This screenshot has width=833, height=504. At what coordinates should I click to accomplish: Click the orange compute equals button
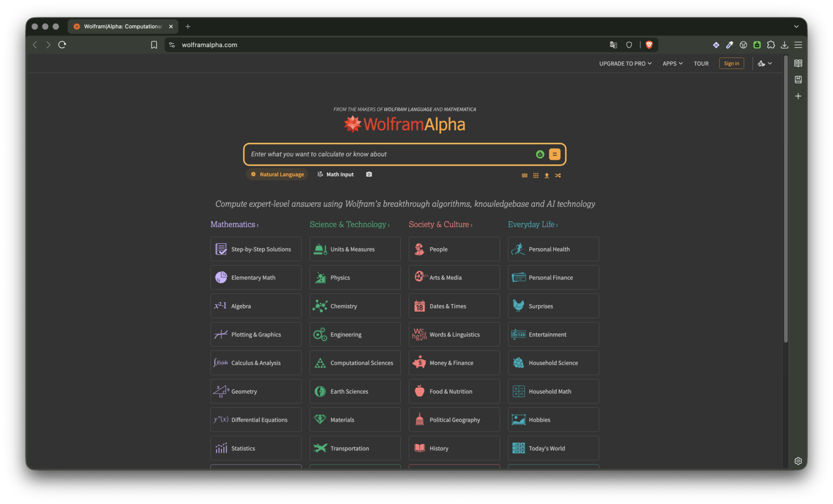pos(554,154)
